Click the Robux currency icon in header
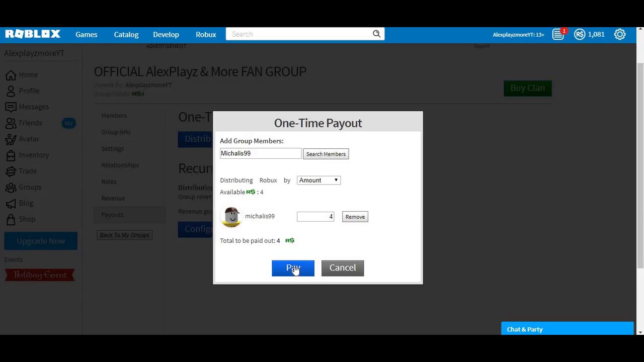The width and height of the screenshot is (644, 362). pos(580,34)
